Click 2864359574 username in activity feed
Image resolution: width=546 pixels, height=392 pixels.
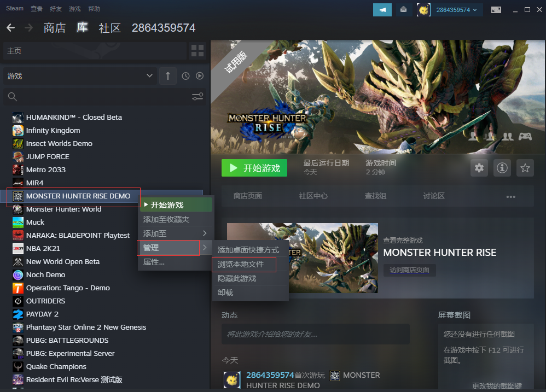270,375
